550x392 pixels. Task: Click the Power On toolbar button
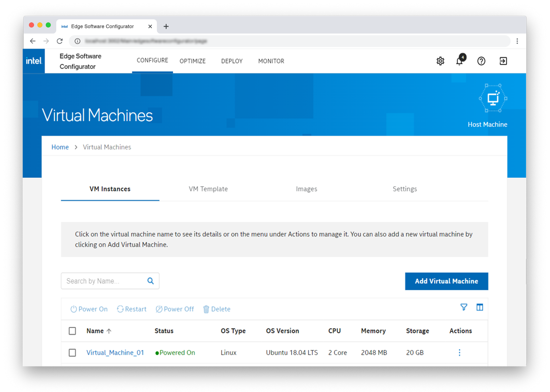click(x=89, y=309)
